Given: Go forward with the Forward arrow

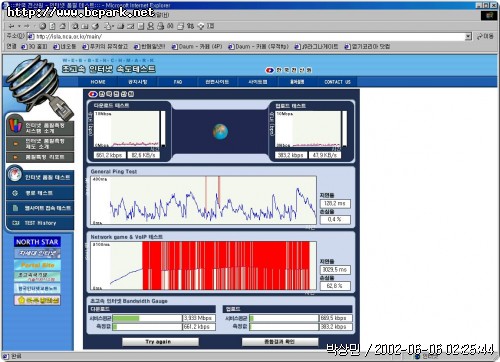Looking at the screenshot, I should [27, 26].
